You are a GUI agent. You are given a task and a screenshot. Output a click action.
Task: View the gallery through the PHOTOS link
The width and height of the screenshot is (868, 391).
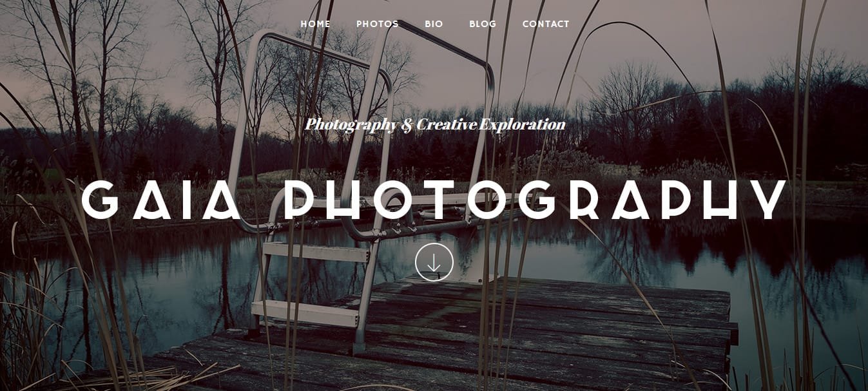click(x=378, y=24)
